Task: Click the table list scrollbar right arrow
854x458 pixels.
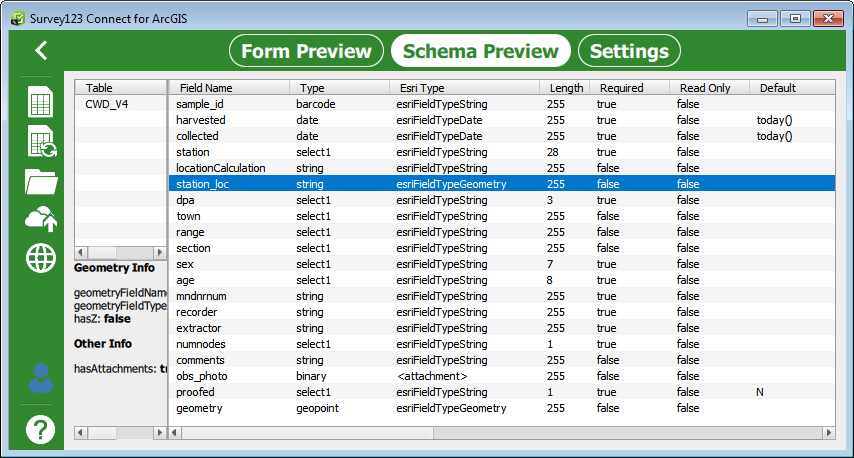Action: (160, 253)
